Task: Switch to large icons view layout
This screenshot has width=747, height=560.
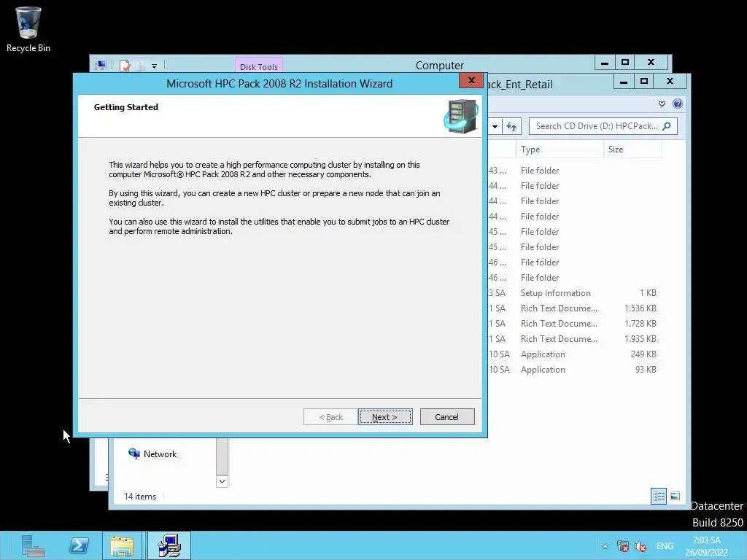Action: tap(675, 496)
